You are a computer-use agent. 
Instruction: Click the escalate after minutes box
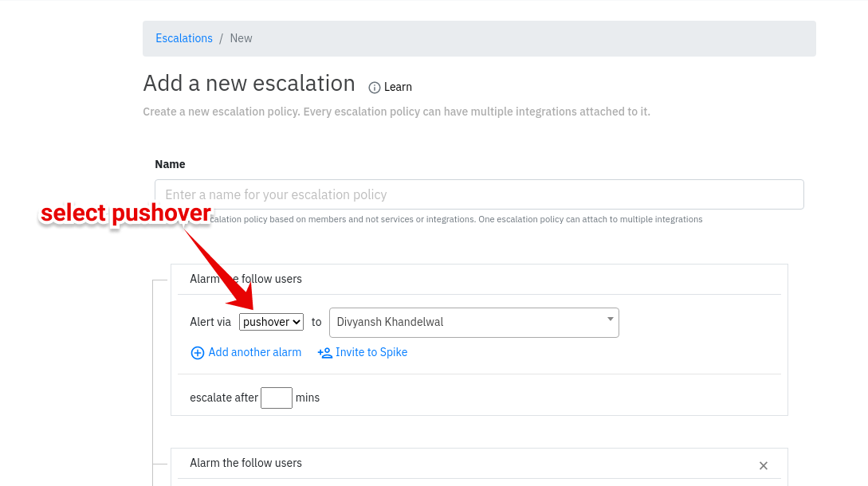point(277,398)
